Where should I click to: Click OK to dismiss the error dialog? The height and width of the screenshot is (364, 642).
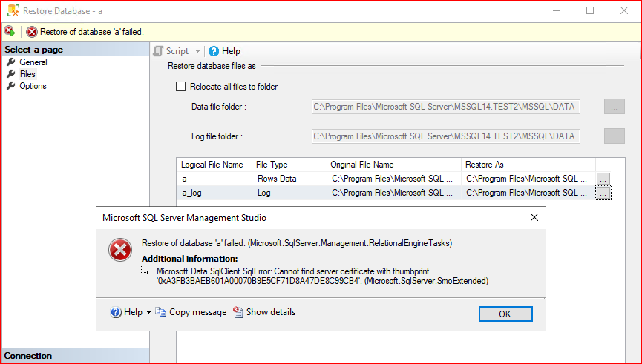(505, 314)
